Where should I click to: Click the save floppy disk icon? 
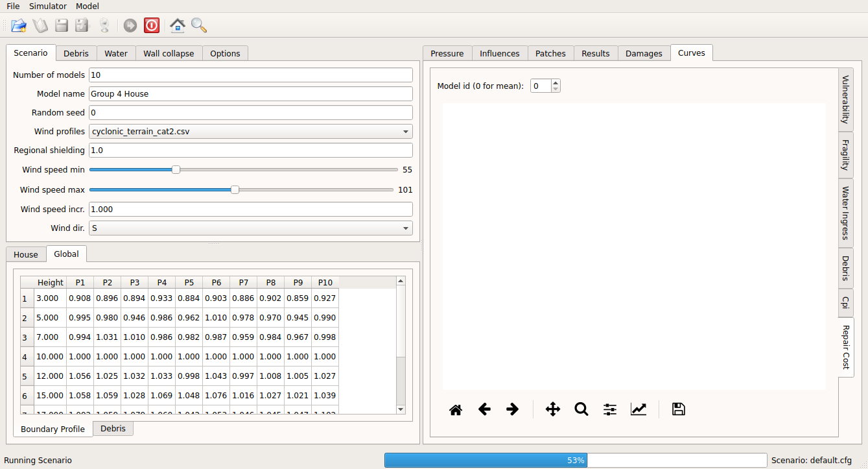point(62,25)
